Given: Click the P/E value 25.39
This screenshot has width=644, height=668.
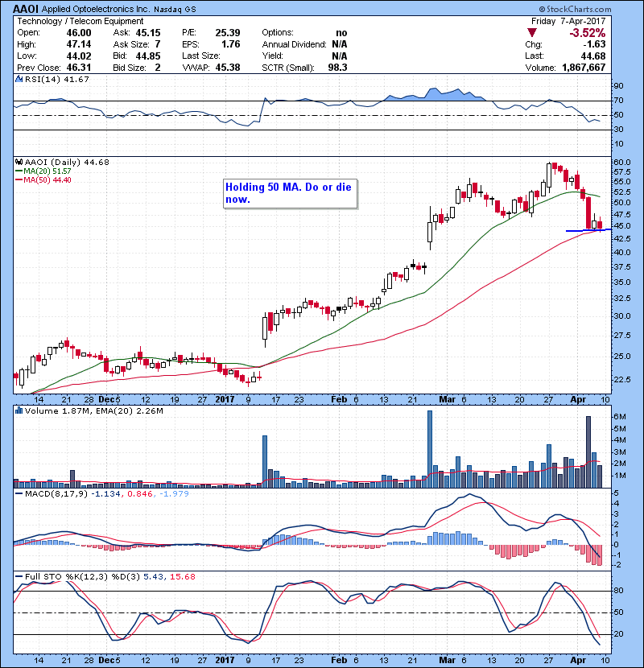Looking at the screenshot, I should [x=228, y=33].
